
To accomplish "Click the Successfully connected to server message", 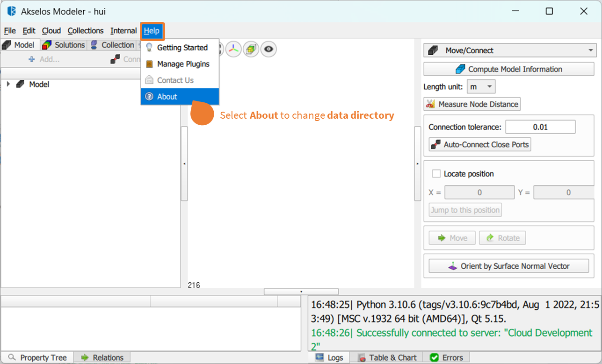I will click(x=452, y=340).
